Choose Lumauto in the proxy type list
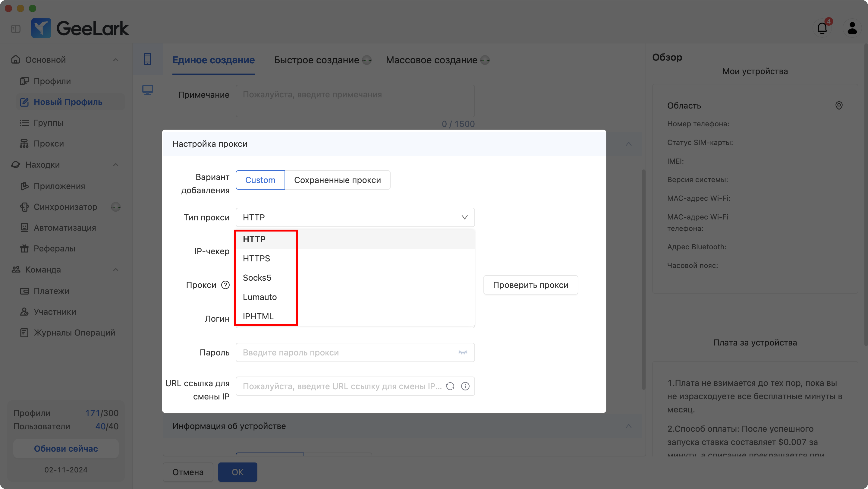The height and width of the screenshot is (489, 868). [355, 297]
